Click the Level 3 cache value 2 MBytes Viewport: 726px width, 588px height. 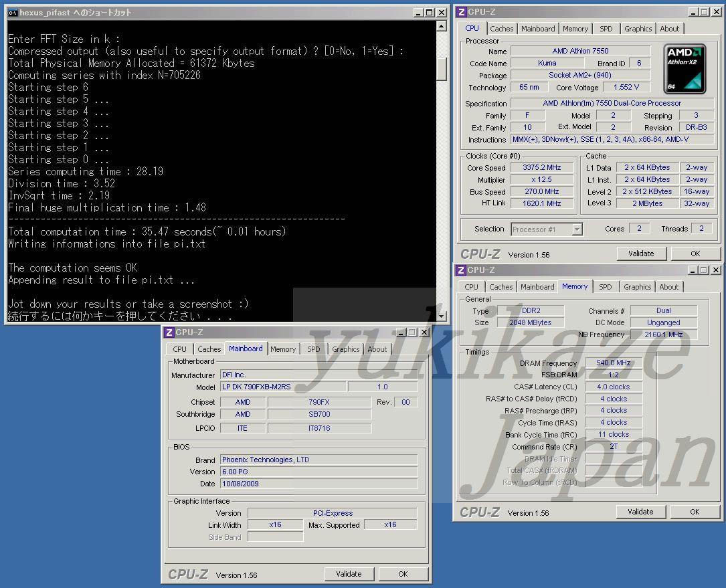point(647,203)
